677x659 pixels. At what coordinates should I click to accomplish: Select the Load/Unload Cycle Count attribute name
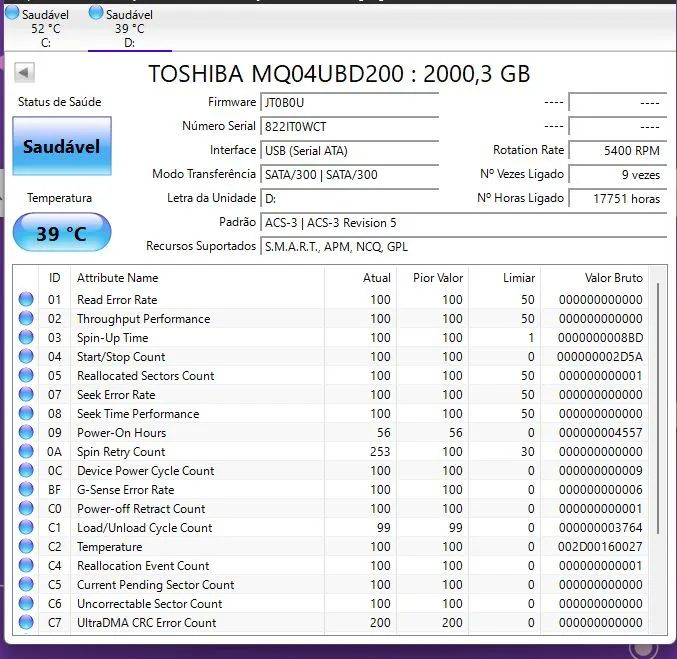pos(144,528)
